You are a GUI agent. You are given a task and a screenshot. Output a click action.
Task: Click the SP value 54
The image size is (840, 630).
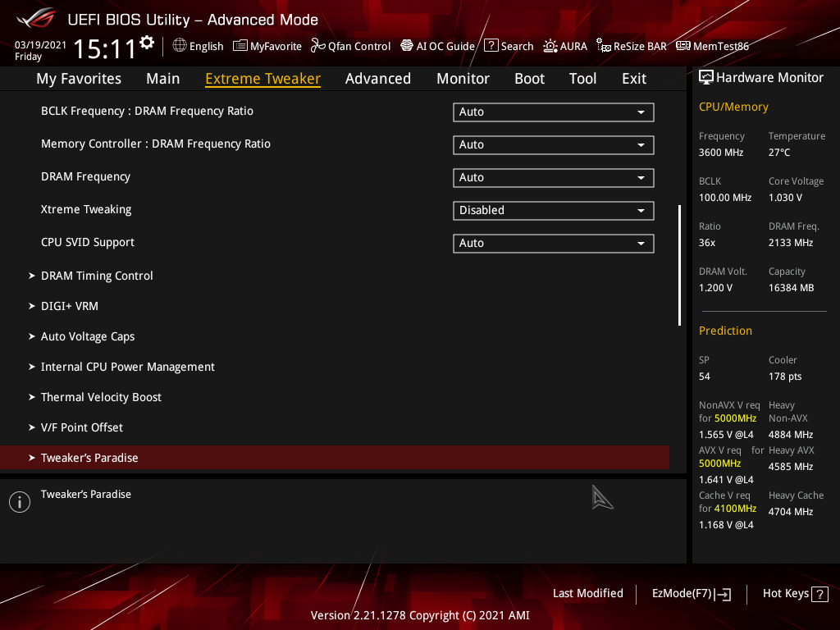coord(705,377)
